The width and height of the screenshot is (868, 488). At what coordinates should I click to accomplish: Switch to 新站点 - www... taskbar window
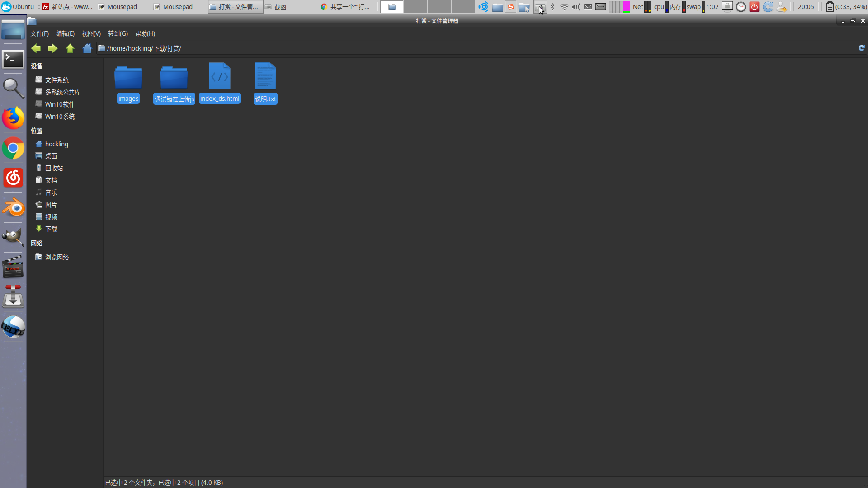click(67, 7)
